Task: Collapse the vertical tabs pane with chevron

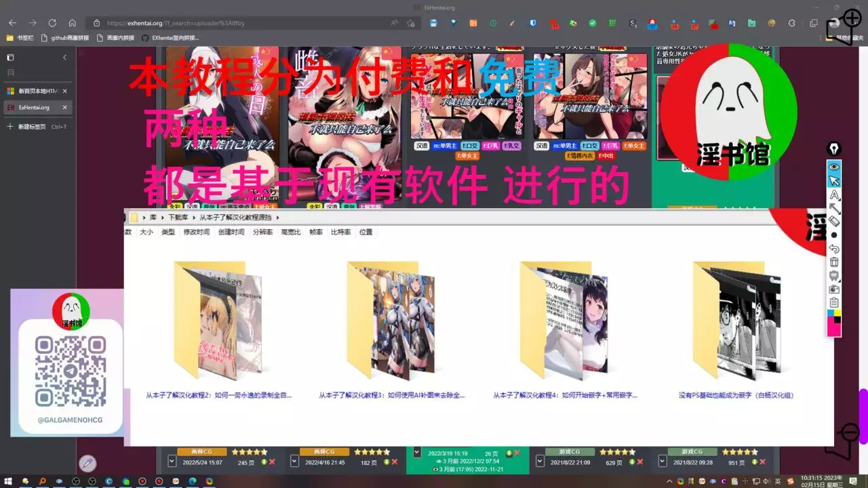Action: [65, 58]
